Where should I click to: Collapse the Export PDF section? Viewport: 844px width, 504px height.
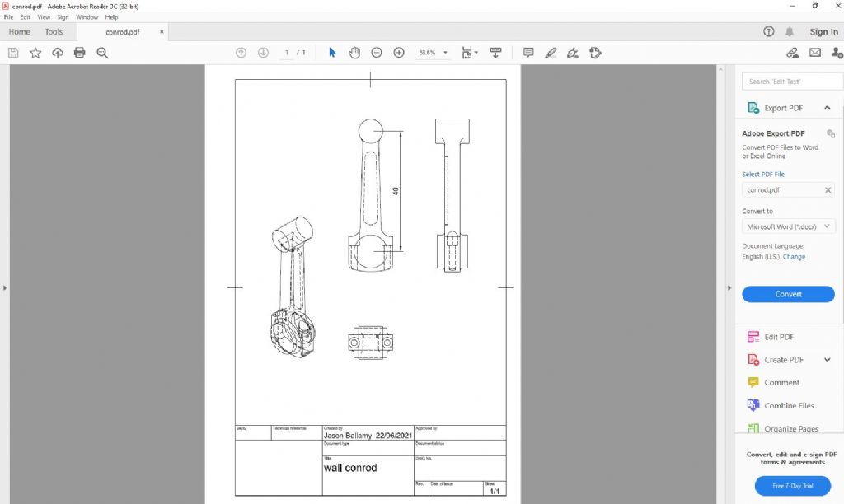(x=827, y=108)
